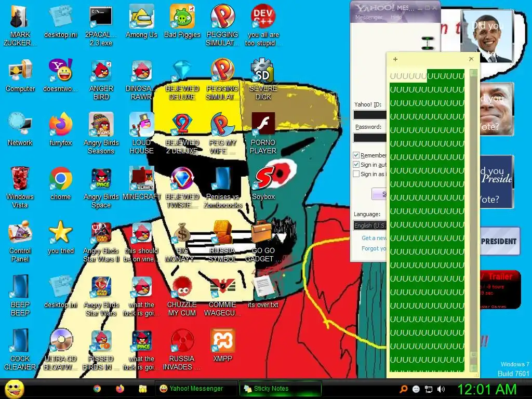Focus the Yahoo! ID input field

coord(370,115)
